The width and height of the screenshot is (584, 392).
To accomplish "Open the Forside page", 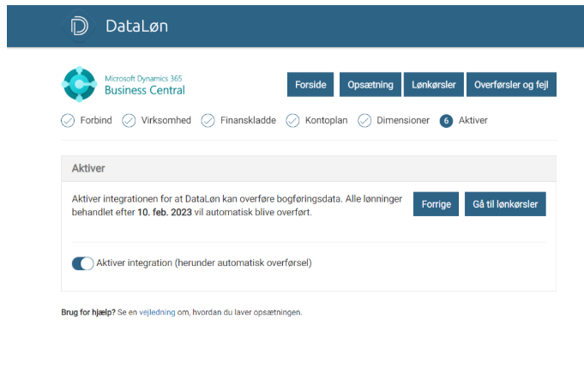I will tap(310, 85).
